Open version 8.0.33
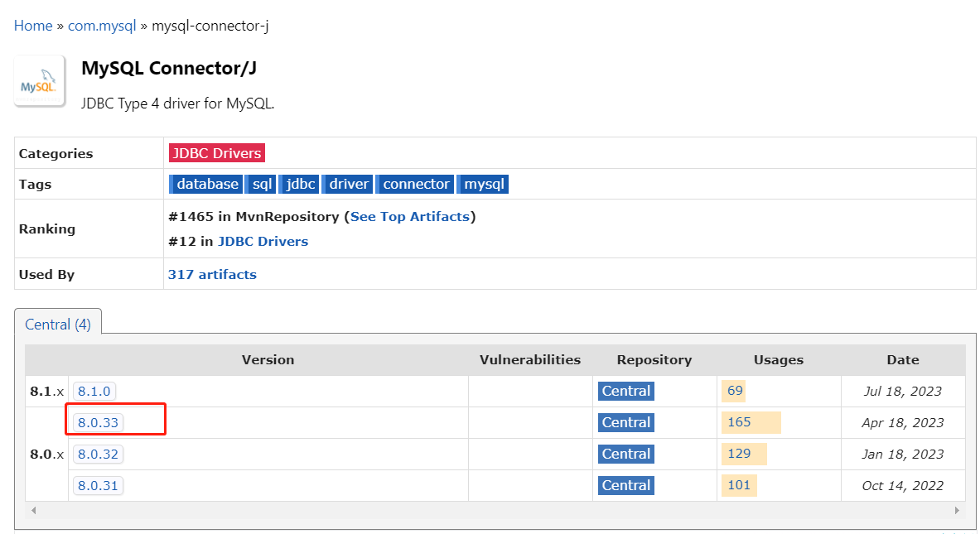 pos(98,423)
